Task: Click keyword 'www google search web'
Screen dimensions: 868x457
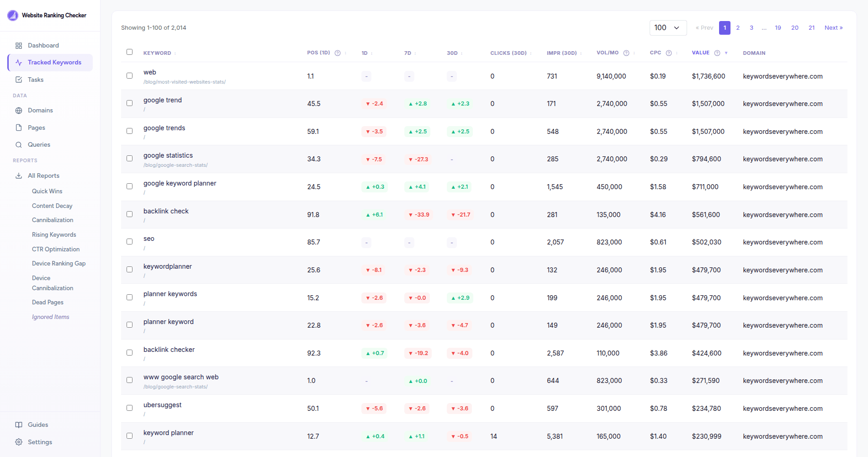Action: click(181, 377)
